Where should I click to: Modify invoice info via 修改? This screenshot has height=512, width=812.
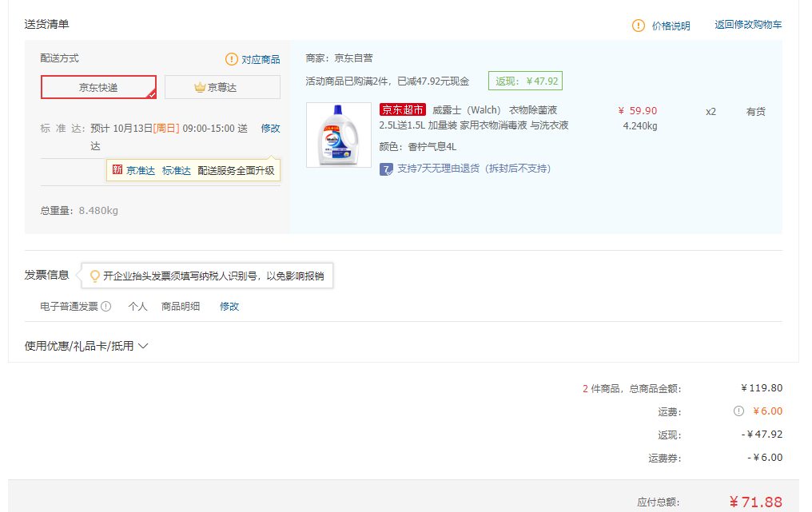coord(229,307)
